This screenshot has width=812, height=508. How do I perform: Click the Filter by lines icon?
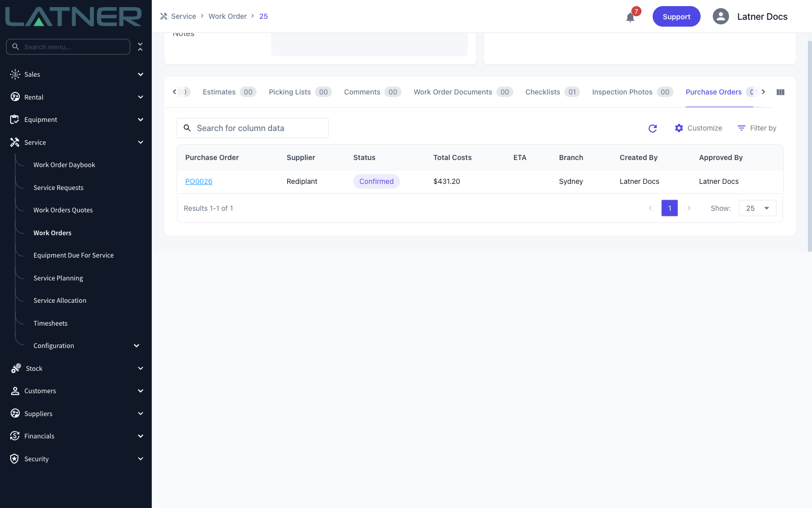(741, 128)
